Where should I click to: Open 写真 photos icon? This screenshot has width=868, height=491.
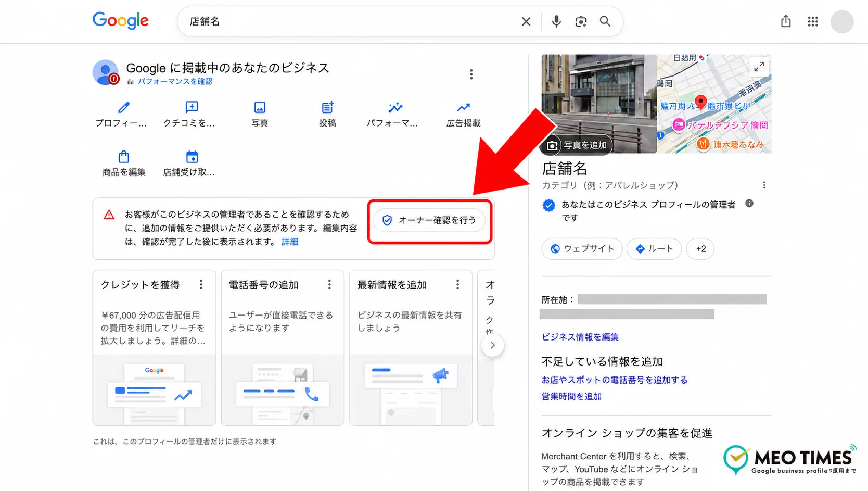[260, 108]
